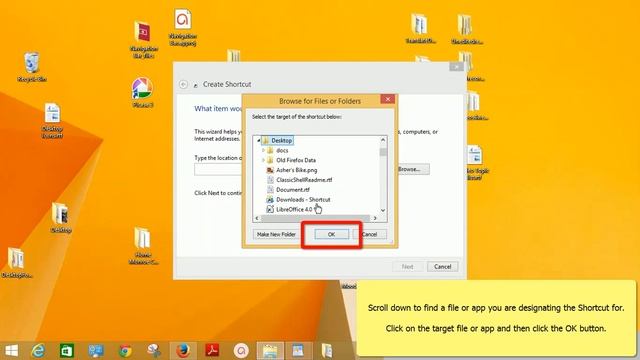Expand the docs folder in the tree
640x360 pixels.
tap(263, 151)
